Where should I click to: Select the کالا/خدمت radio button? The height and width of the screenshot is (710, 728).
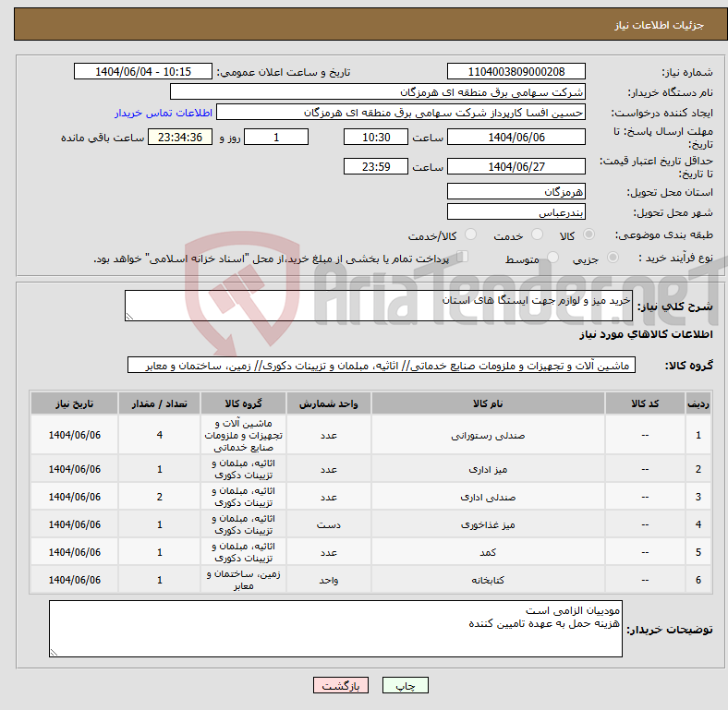point(471,235)
